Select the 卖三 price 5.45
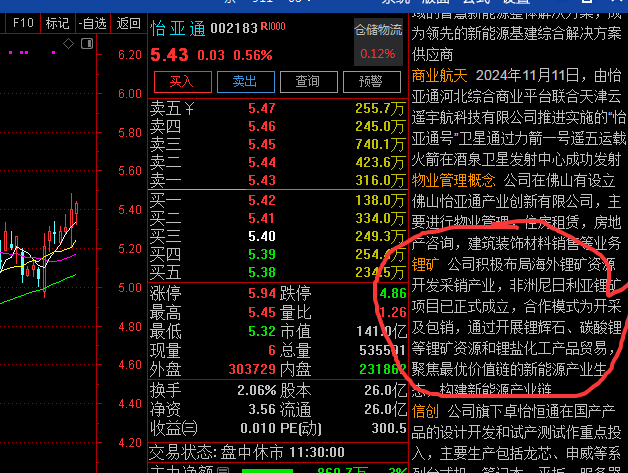Screen dimensions: 628x473 [x=262, y=144]
